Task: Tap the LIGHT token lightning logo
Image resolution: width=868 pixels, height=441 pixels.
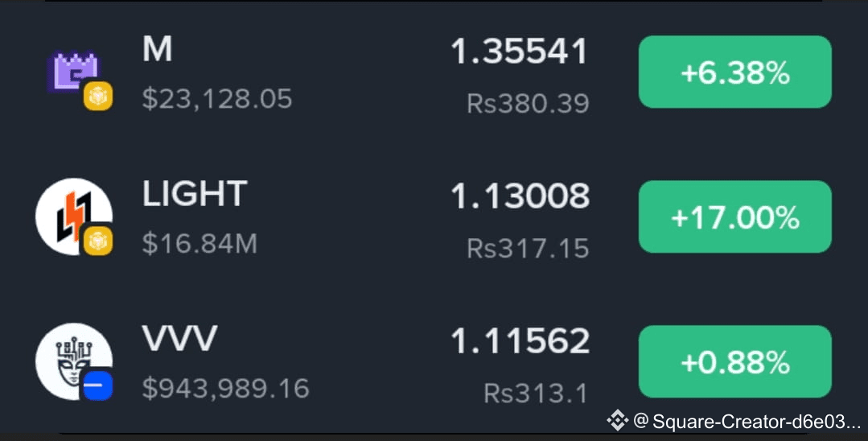Action: 74,216
